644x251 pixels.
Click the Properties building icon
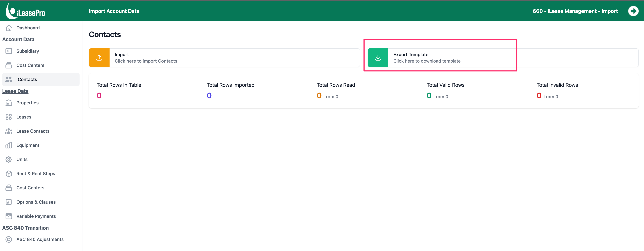tap(9, 103)
